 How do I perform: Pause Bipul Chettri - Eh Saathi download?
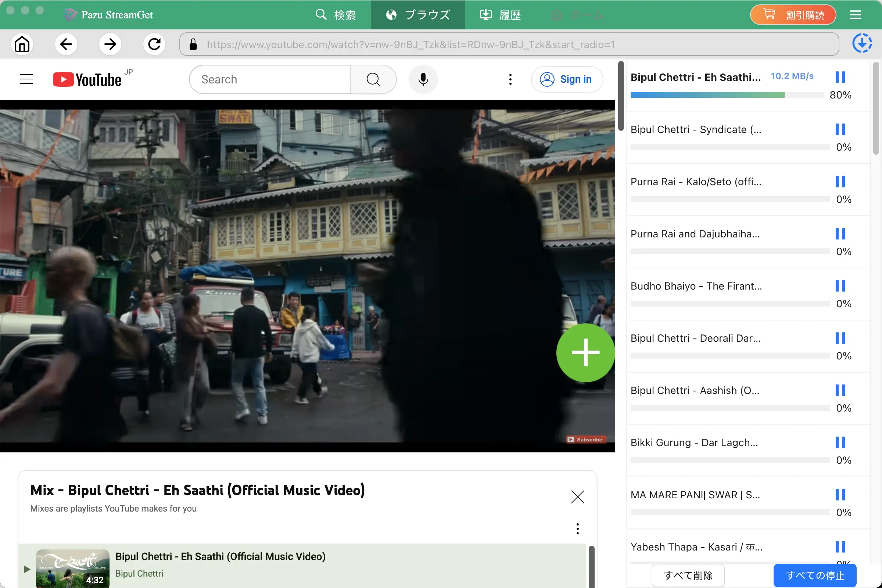[840, 77]
